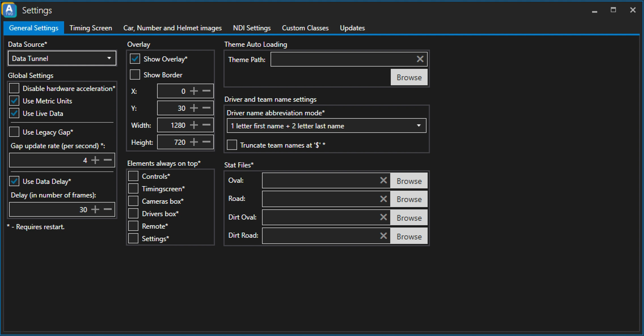Enable Show Border checkbox
The height and width of the screenshot is (336, 644).
[x=135, y=75]
